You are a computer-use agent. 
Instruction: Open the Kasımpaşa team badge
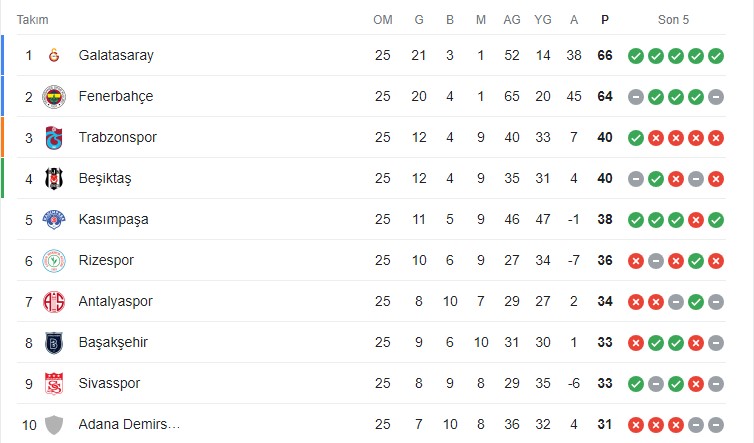click(54, 219)
